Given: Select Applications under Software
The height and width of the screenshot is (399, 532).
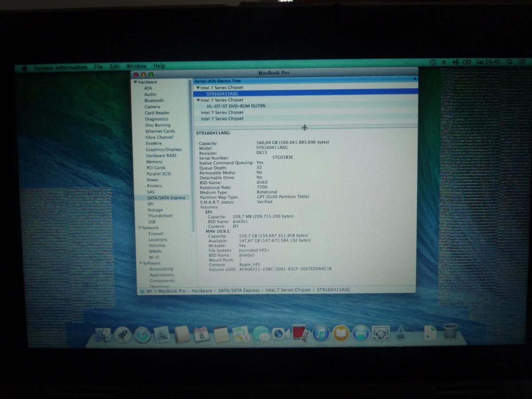Looking at the screenshot, I should click(161, 275).
